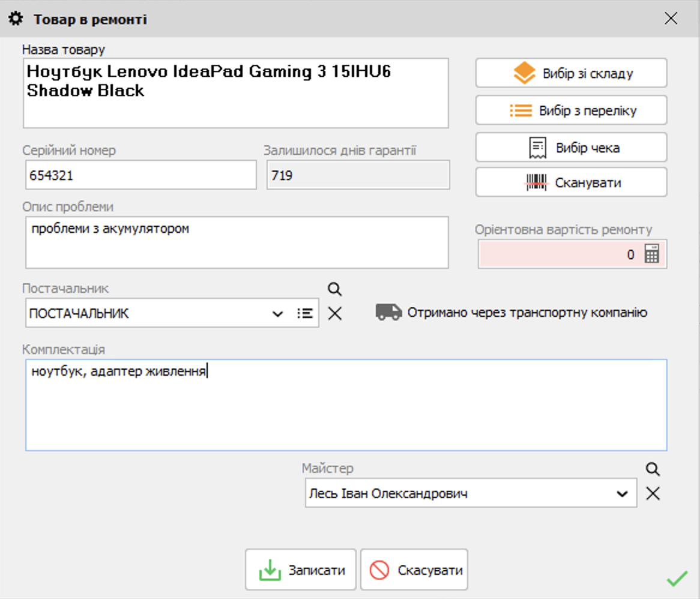The width and height of the screenshot is (700, 599).
Task: Expand the Постачальник dropdown arrow
Action: coord(278,314)
